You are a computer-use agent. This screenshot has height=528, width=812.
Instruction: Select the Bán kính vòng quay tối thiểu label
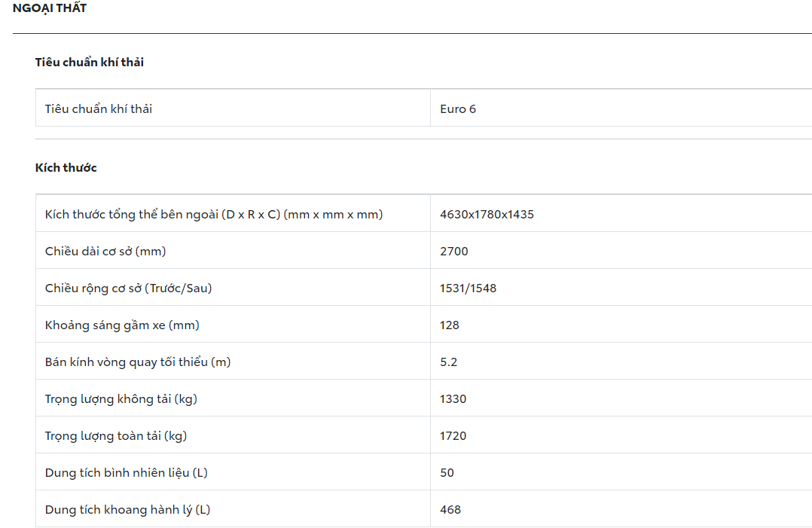point(137,362)
